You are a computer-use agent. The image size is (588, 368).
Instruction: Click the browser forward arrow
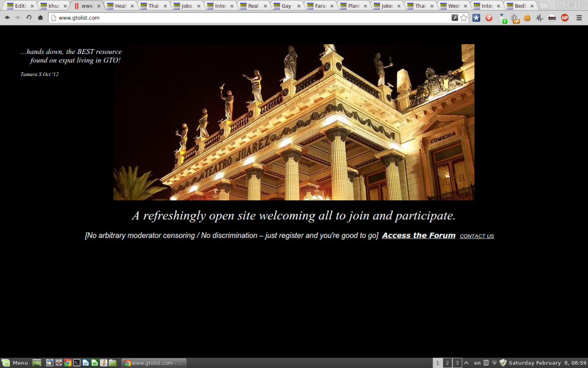click(18, 18)
